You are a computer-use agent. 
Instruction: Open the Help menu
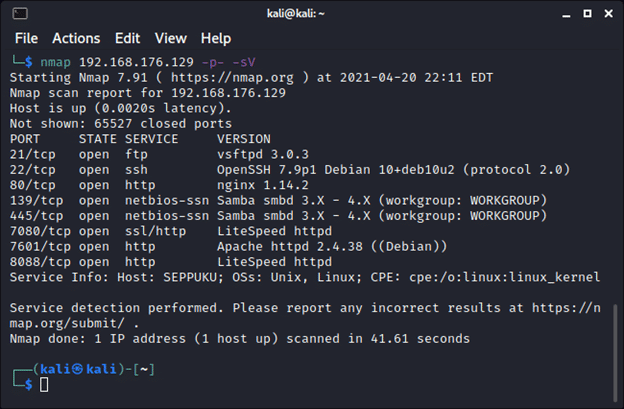click(215, 38)
